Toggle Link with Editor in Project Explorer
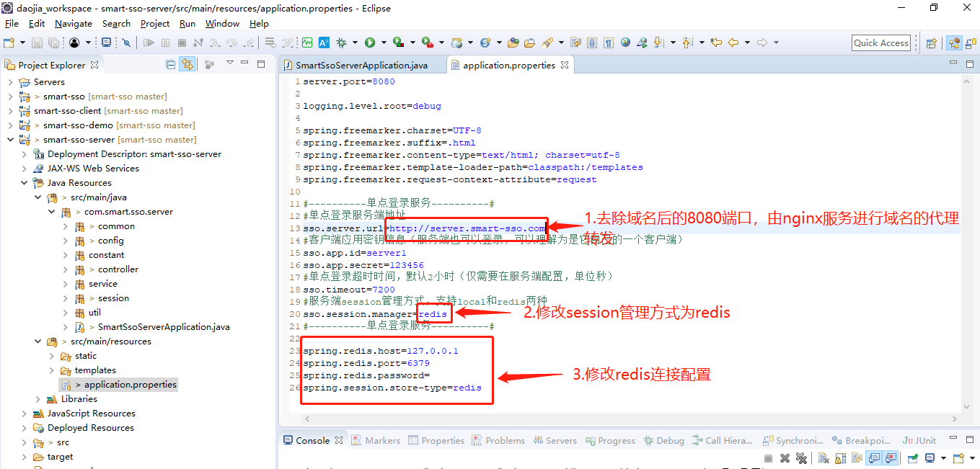 pyautogui.click(x=187, y=65)
